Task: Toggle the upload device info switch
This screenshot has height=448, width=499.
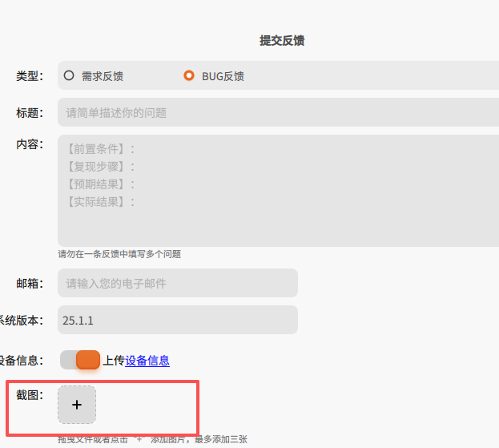Action: [80, 360]
